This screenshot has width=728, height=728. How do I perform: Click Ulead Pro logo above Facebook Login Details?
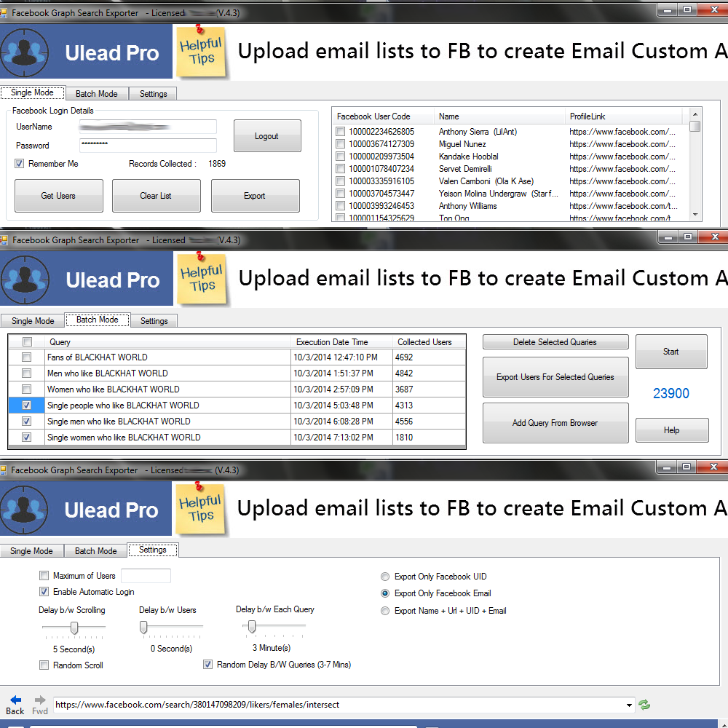click(86, 52)
